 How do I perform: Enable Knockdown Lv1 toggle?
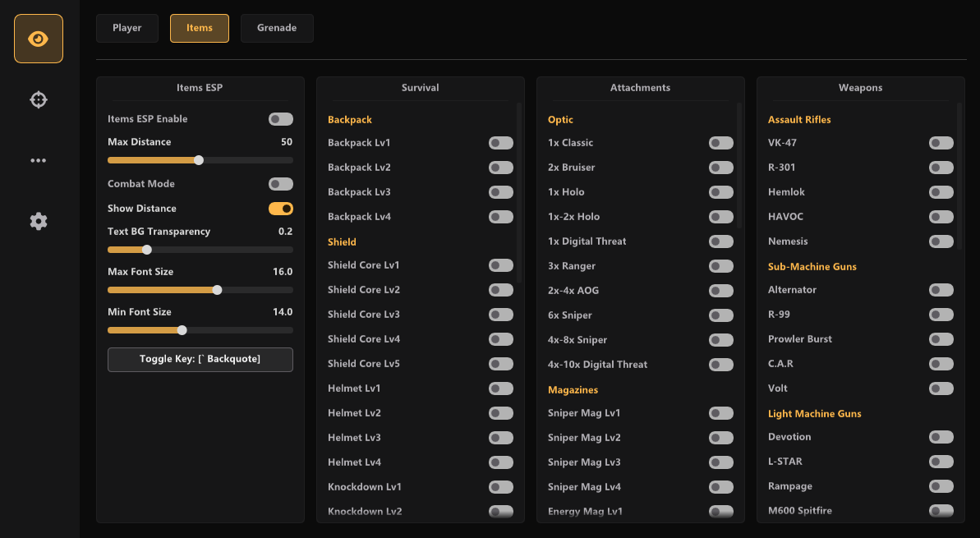click(500, 487)
